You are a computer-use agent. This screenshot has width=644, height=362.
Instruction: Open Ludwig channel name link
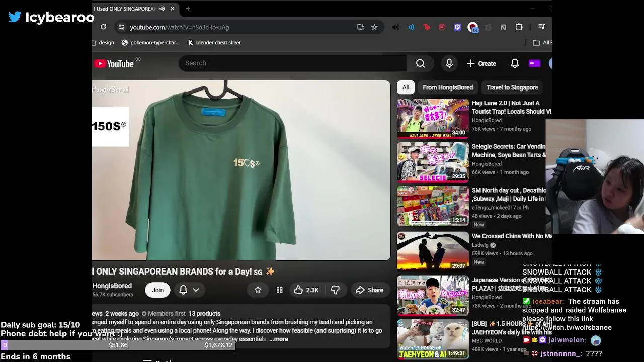coord(480,245)
